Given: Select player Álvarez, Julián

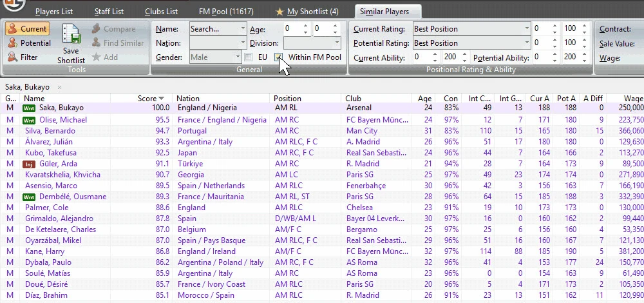Looking at the screenshot, I should [49, 142].
